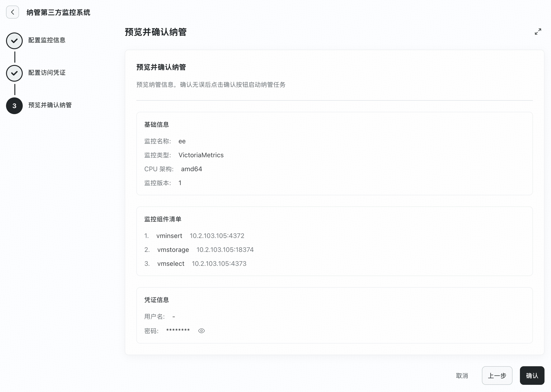This screenshot has width=551, height=392.
Task: Open the completed step 配置监控信息
Action: point(47,40)
